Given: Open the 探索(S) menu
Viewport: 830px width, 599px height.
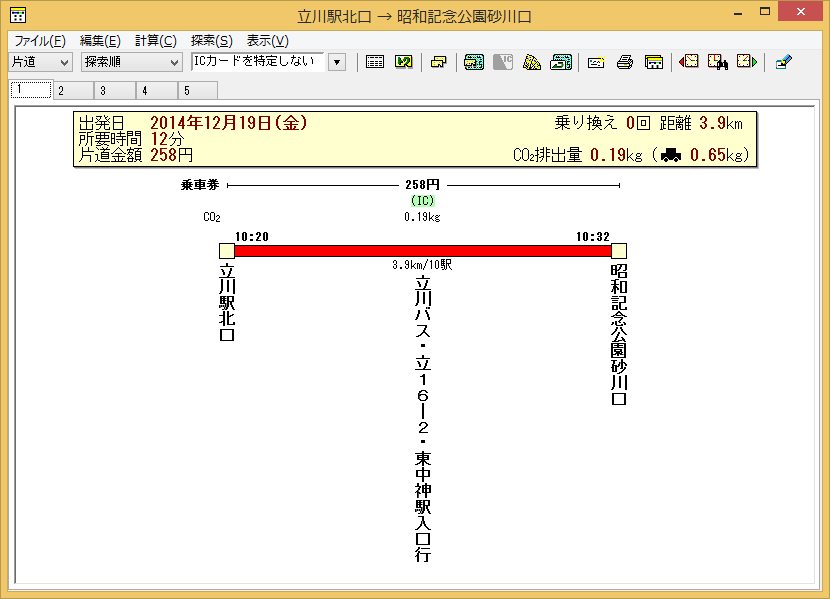Looking at the screenshot, I should 211,41.
